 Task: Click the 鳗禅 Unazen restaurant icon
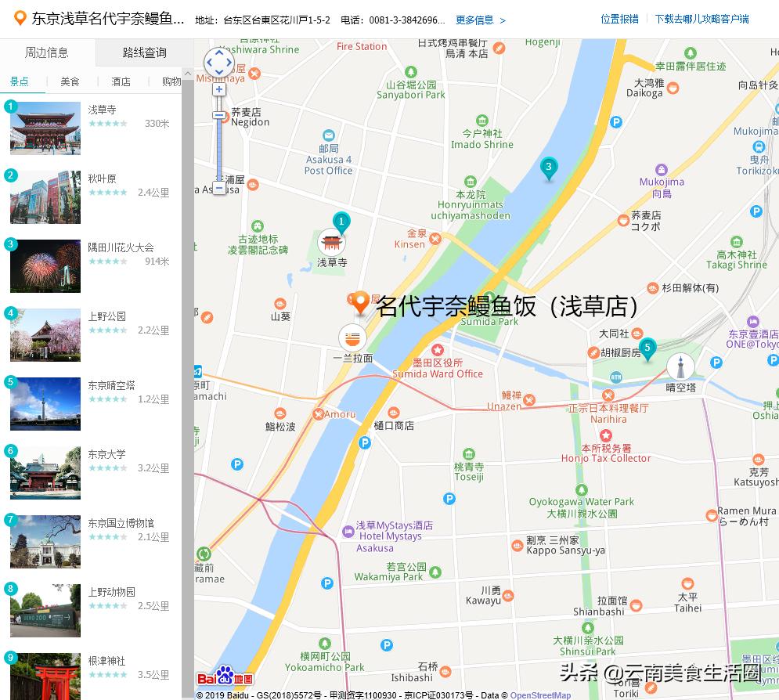click(529, 400)
